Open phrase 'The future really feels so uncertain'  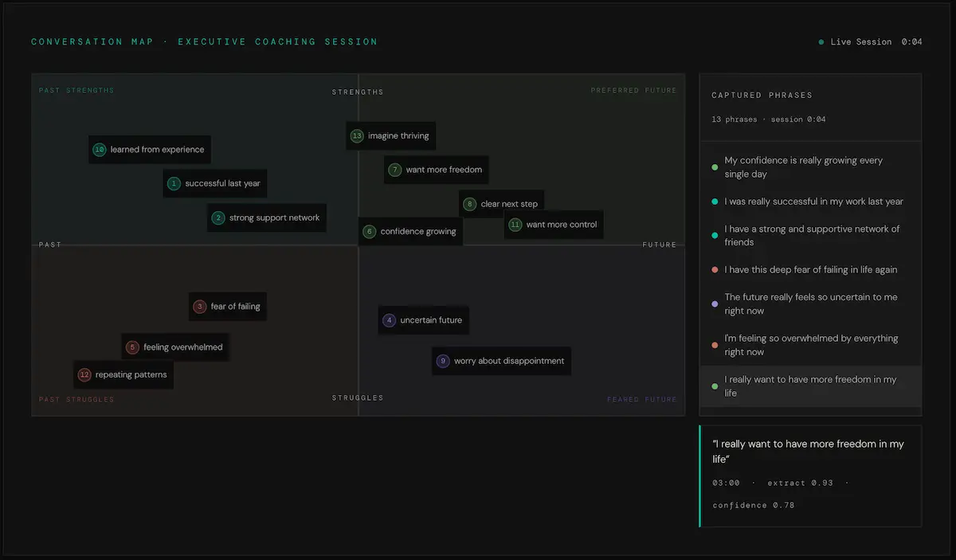coord(810,304)
